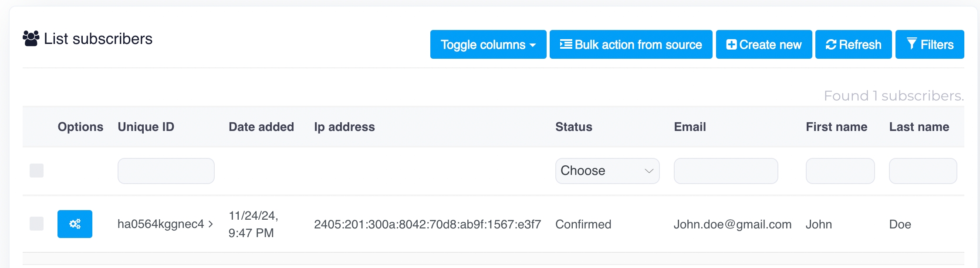Open the Status Choose dropdown
The height and width of the screenshot is (268, 980).
[607, 171]
